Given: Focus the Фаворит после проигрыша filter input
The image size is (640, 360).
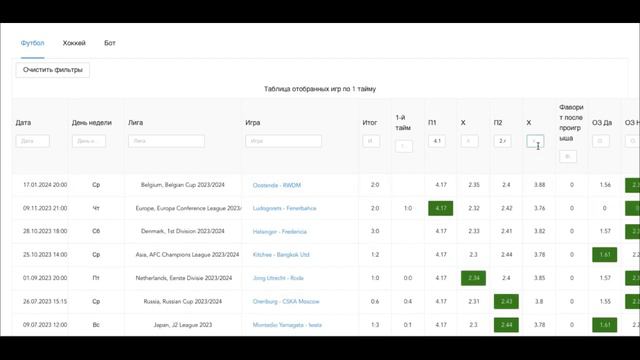Looking at the screenshot, I should [x=568, y=156].
